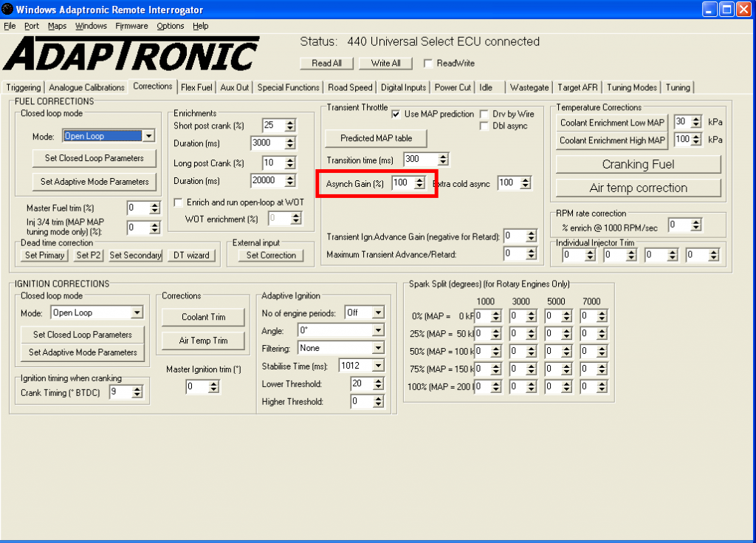Decrease Short post crank percentage with down arrow
756x543 pixels.
coord(289,129)
